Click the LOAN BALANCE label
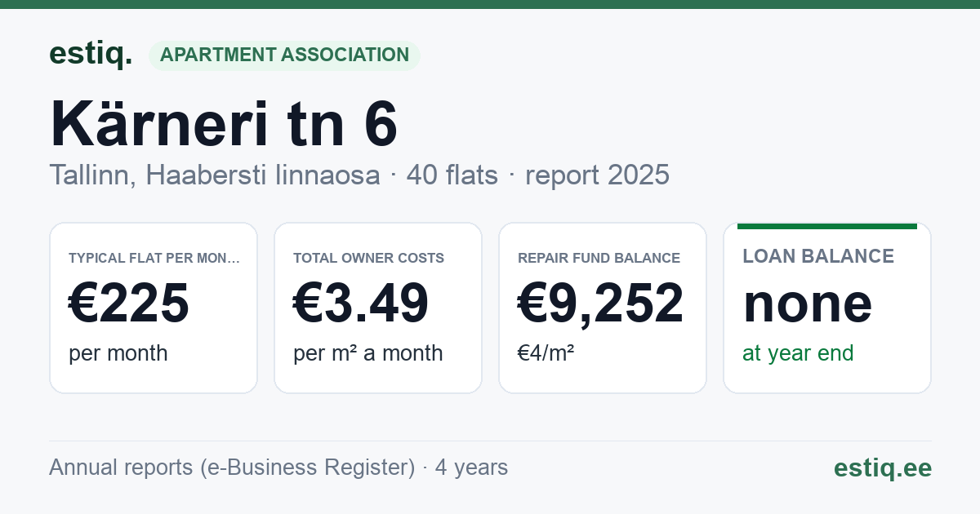Viewport: 980px width, 514px height. click(x=818, y=256)
